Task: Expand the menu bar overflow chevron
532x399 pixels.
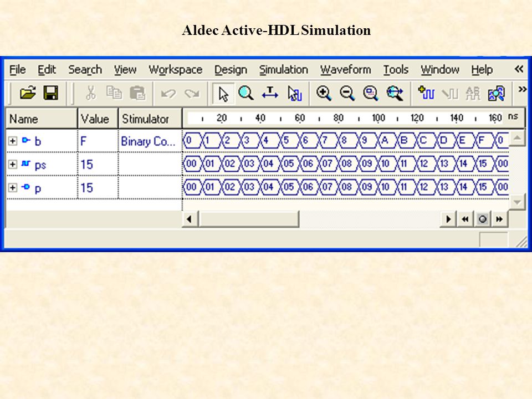Action: [519, 69]
